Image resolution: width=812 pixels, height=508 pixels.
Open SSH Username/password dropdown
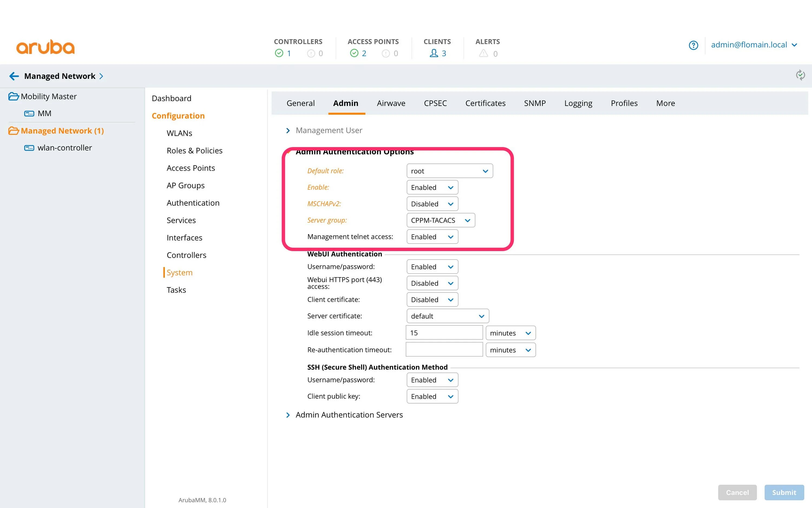[x=432, y=380]
